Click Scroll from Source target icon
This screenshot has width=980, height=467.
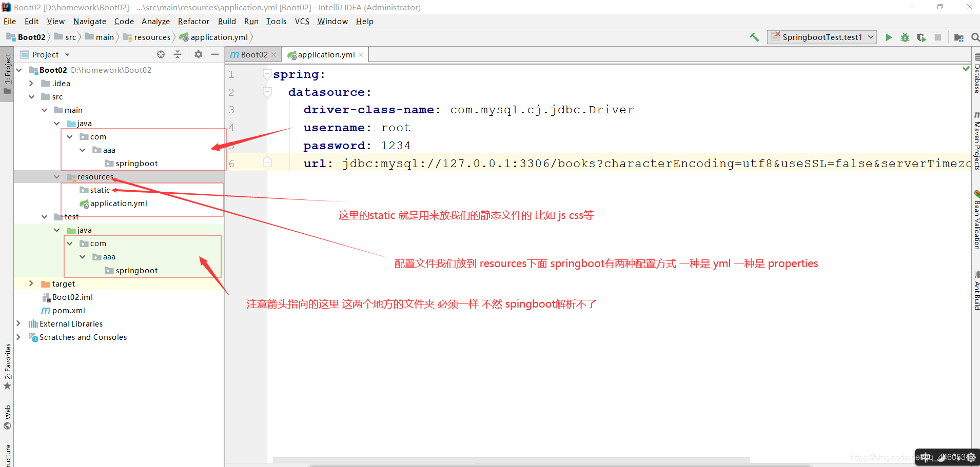(161, 54)
